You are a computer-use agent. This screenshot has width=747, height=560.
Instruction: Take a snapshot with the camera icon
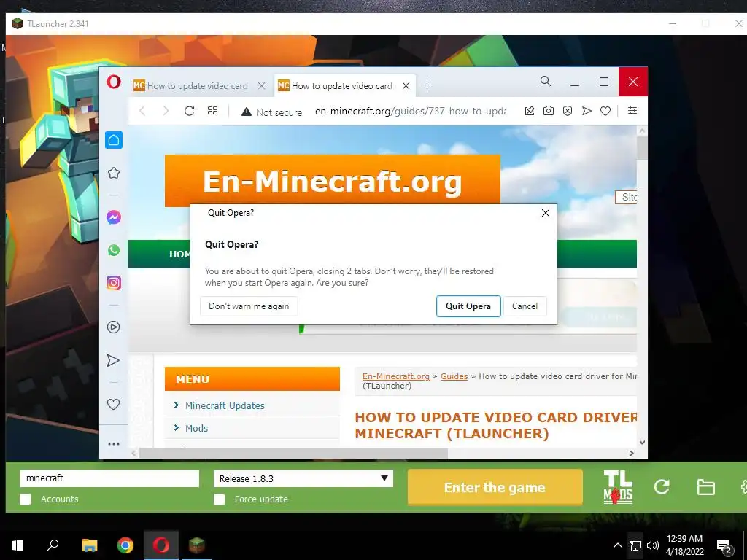coord(549,111)
